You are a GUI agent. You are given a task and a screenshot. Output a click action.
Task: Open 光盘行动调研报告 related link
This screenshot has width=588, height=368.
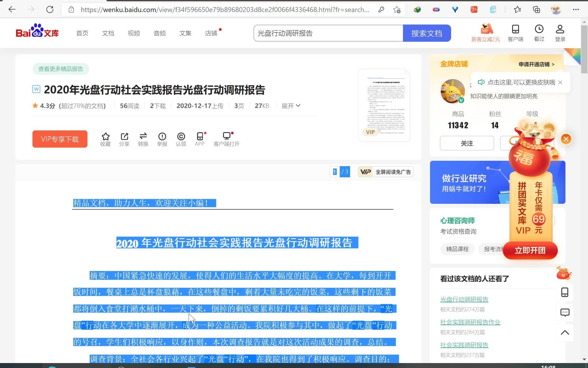[464, 299]
